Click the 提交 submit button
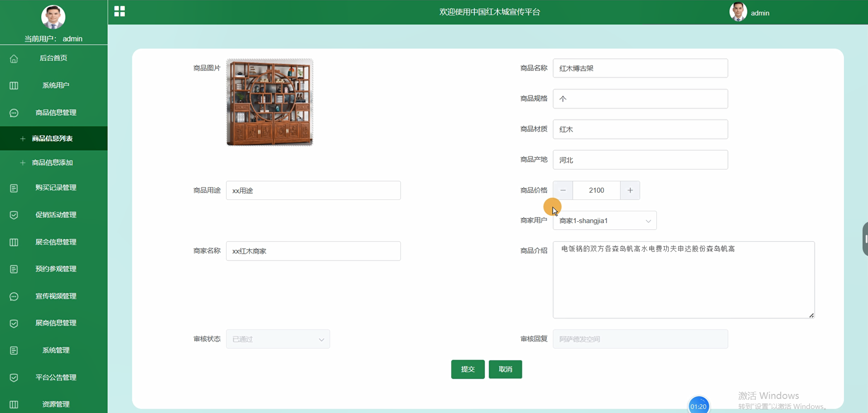 (x=468, y=369)
